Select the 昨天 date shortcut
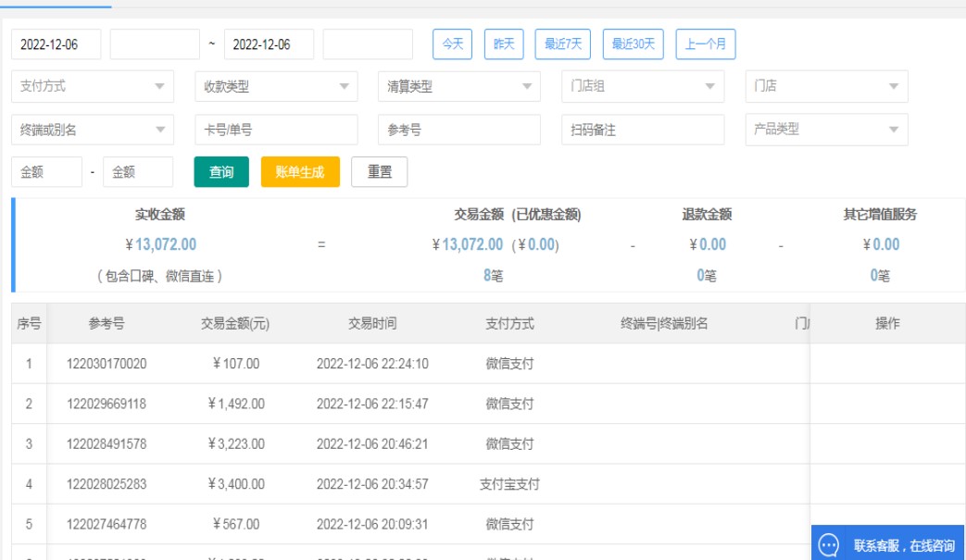This screenshot has width=966, height=560. click(x=504, y=44)
